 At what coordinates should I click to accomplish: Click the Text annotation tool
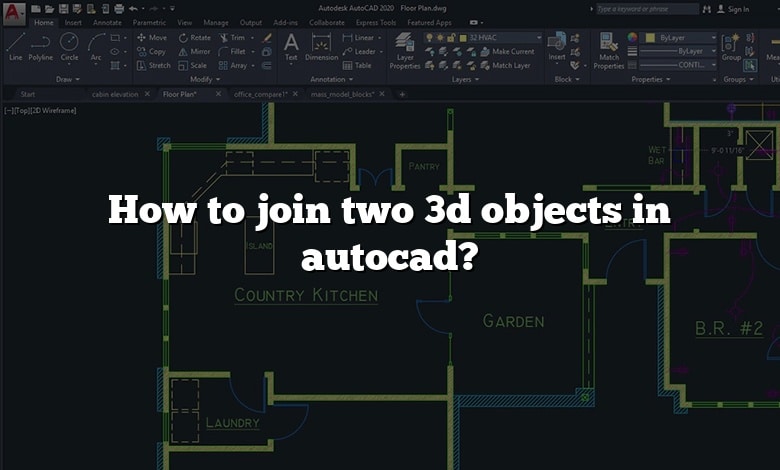[291, 46]
